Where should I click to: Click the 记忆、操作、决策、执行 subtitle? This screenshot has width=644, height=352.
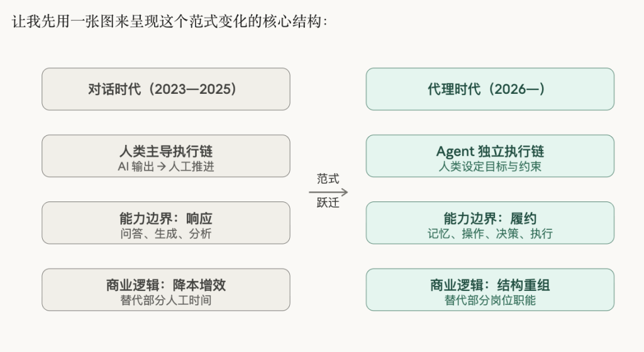pyautogui.click(x=490, y=234)
